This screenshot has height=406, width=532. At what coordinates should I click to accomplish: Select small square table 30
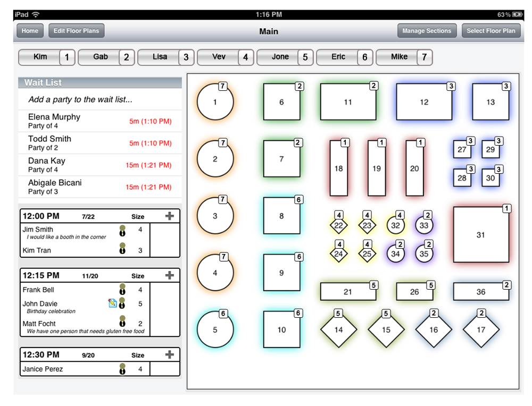[491, 178]
